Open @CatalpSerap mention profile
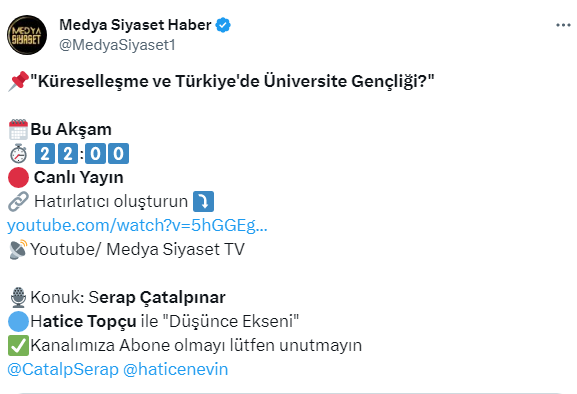Viewport: 577px width, 394px height. (x=63, y=369)
